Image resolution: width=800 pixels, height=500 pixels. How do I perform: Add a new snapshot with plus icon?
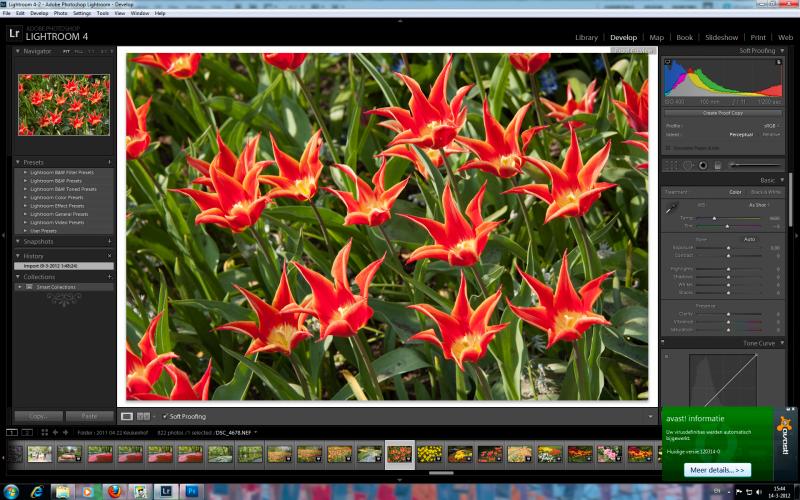109,241
